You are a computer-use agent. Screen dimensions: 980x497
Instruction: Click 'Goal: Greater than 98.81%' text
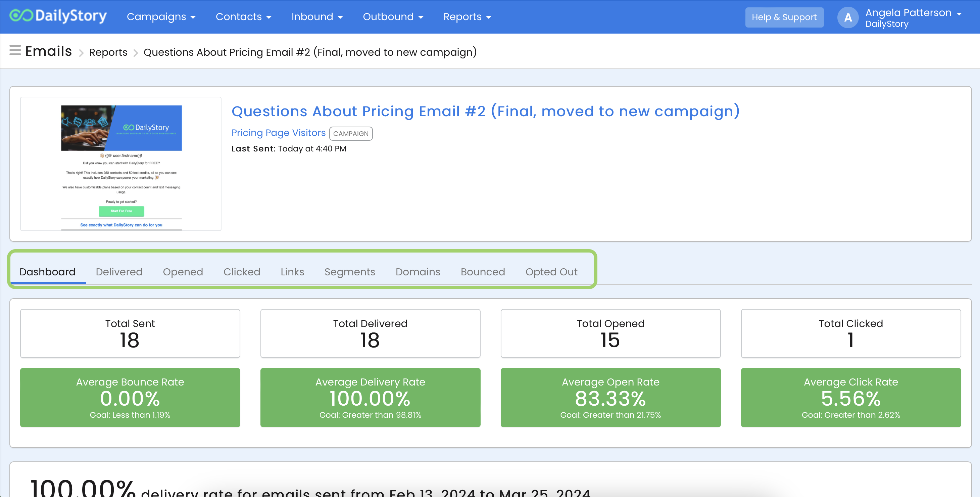pyautogui.click(x=370, y=415)
